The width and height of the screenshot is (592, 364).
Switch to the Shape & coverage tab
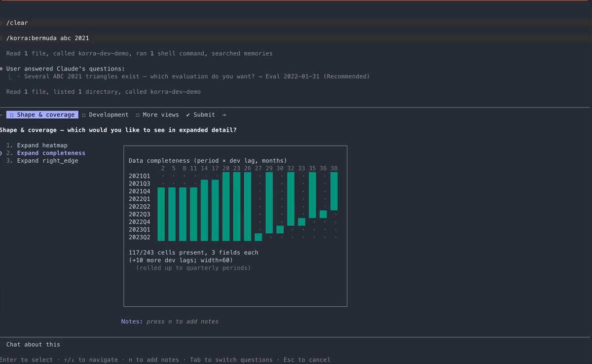point(42,114)
